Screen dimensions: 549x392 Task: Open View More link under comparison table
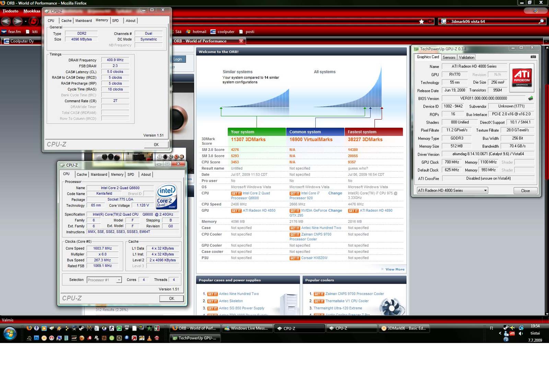(395, 269)
